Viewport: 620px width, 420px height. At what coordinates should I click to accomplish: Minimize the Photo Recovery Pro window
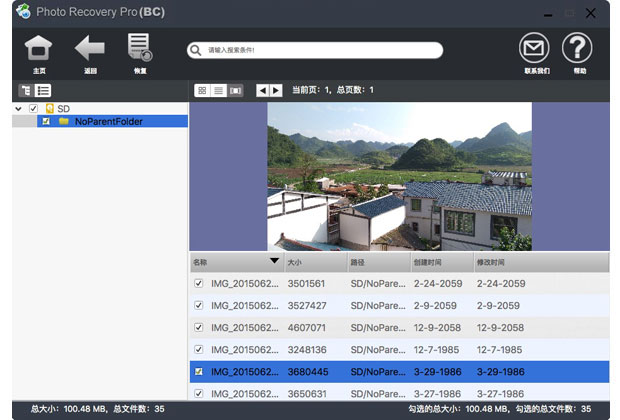tap(548, 15)
